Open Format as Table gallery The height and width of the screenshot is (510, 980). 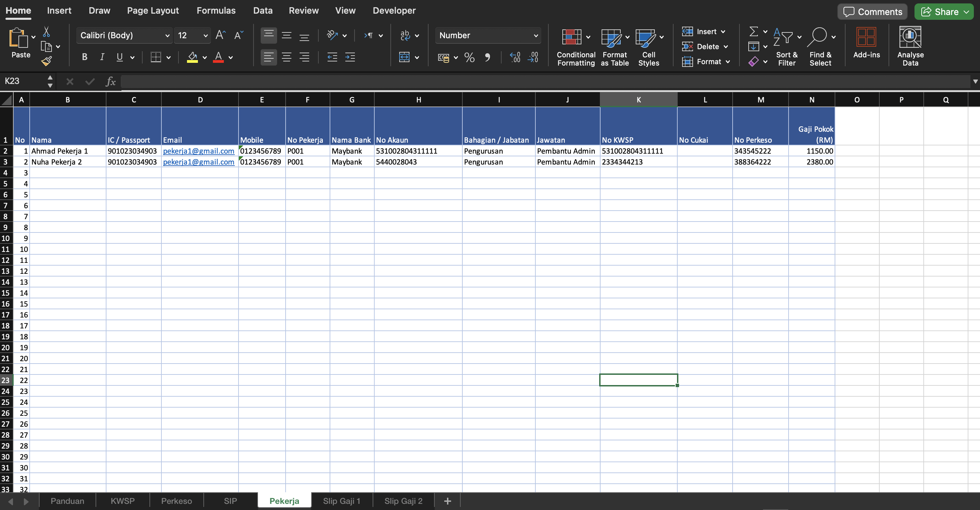(x=615, y=47)
